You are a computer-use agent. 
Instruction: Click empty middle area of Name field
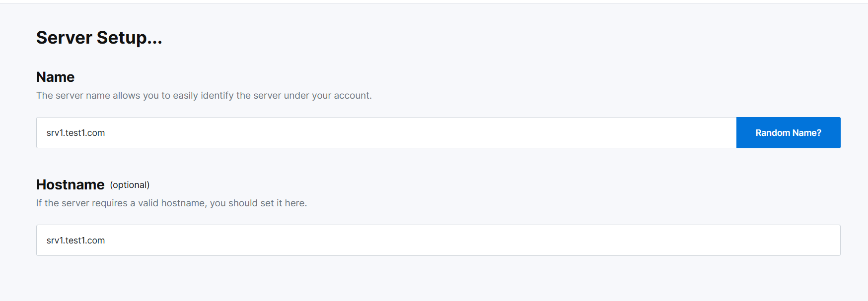pyautogui.click(x=397, y=132)
